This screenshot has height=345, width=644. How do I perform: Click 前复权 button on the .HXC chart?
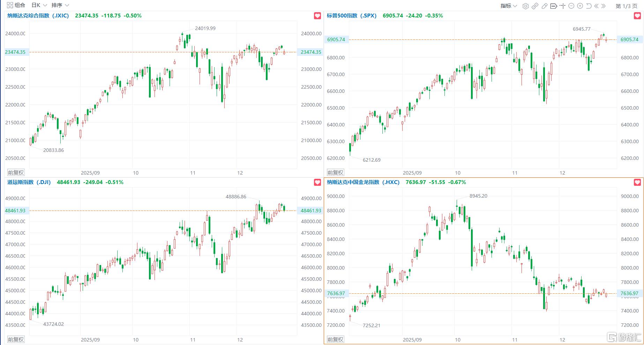point(335,339)
